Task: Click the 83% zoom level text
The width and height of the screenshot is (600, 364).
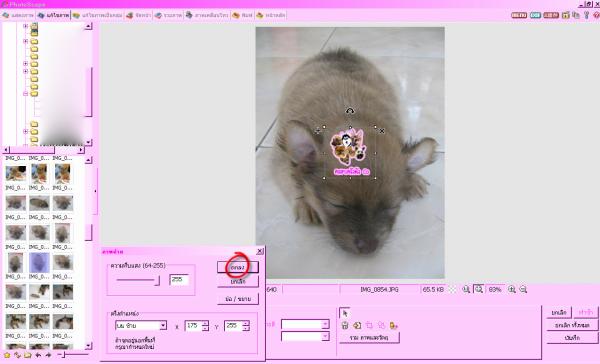Action: coord(495,290)
